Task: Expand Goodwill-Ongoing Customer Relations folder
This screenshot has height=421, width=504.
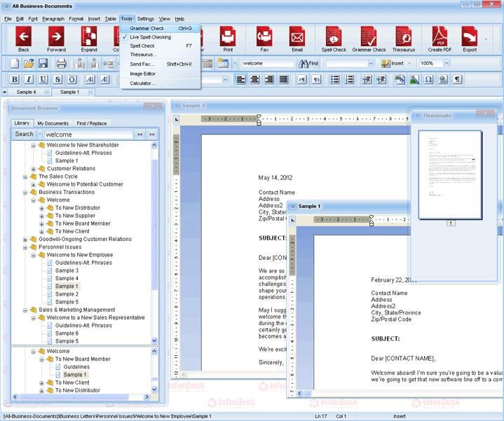Action: point(25,240)
